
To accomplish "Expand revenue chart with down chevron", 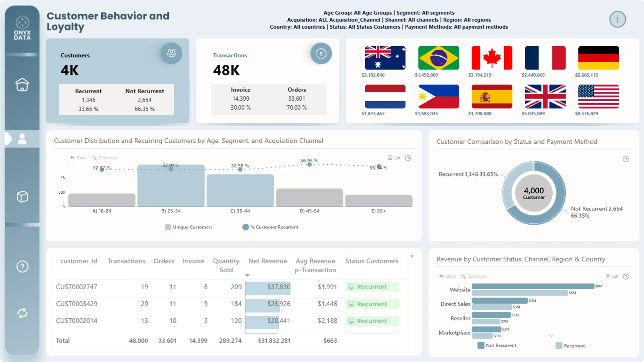I will point(551,336).
